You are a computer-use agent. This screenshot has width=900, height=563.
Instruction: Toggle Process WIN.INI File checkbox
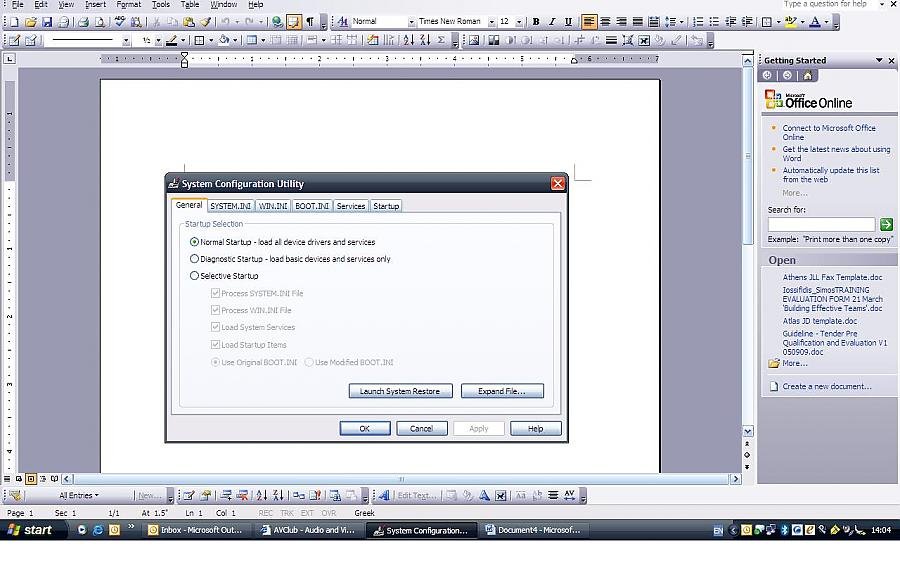tap(215, 310)
